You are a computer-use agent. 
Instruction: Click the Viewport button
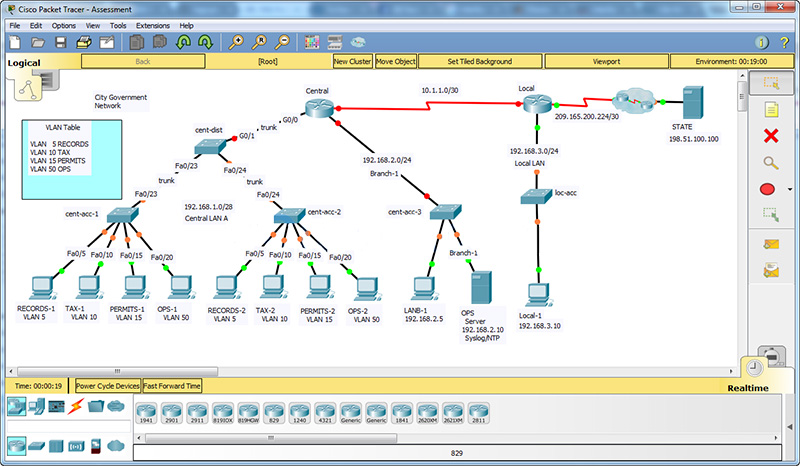click(x=607, y=61)
